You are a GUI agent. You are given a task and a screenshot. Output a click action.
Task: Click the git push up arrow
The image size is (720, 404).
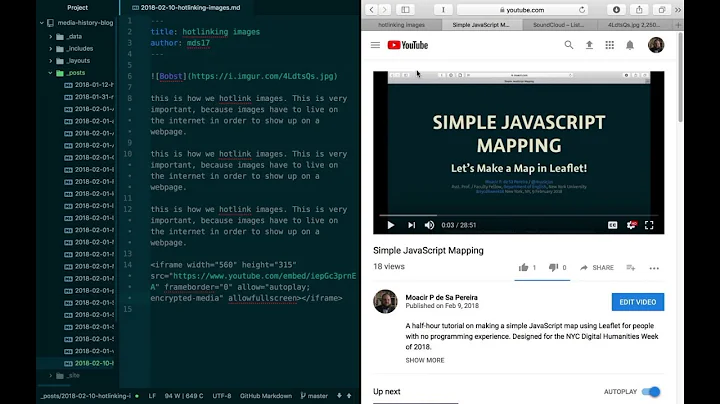(349, 396)
